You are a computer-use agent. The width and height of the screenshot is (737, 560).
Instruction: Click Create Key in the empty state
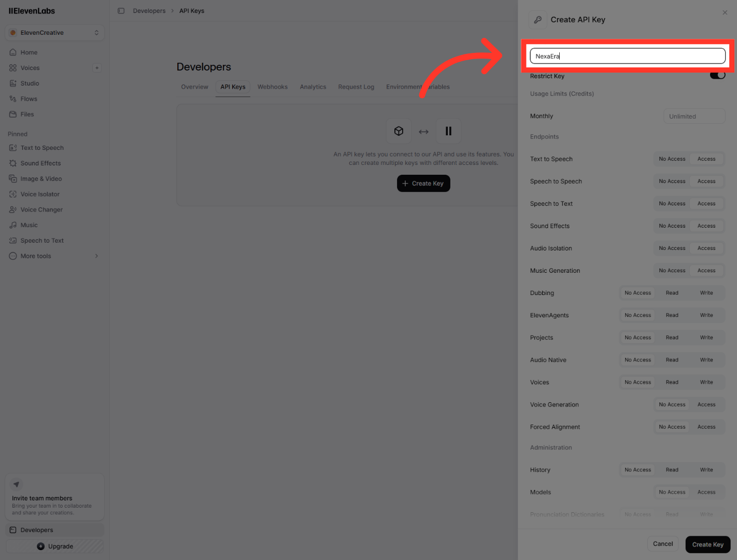[x=423, y=184]
